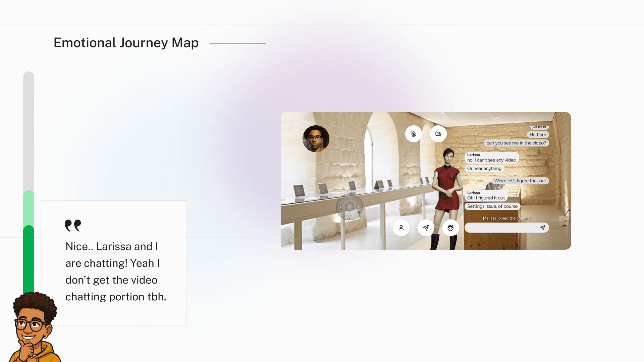Select the 'can you see me in the video?' bubble
Viewport: 644px width, 362px height.
[x=516, y=143]
